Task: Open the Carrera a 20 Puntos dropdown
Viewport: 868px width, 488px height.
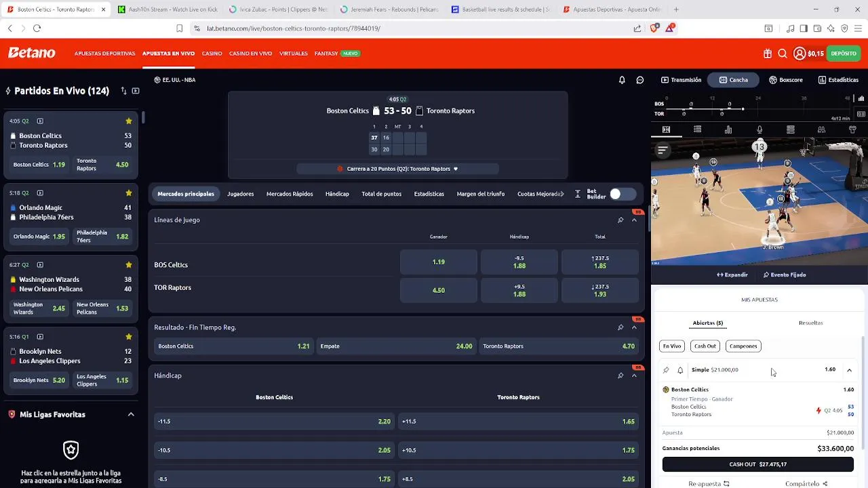Action: [397, 169]
